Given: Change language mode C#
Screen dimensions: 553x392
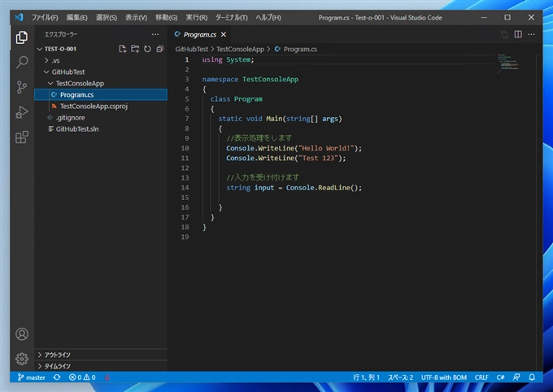Looking at the screenshot, I should click(x=500, y=377).
